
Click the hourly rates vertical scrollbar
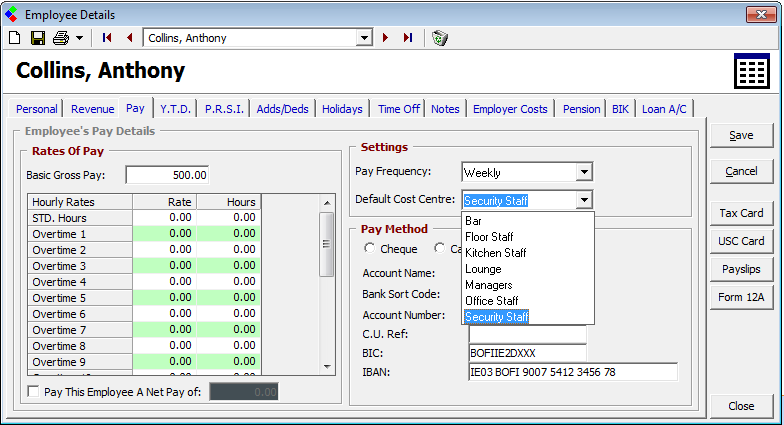point(326,244)
